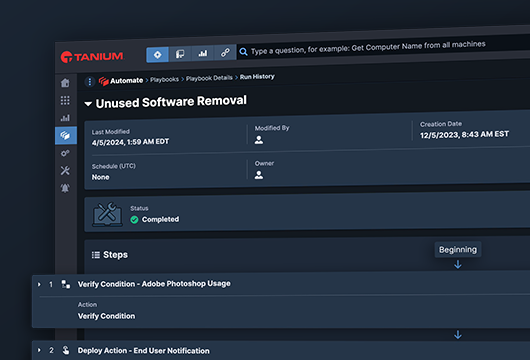
Task: Click the search magnifier icon
Action: (x=243, y=52)
